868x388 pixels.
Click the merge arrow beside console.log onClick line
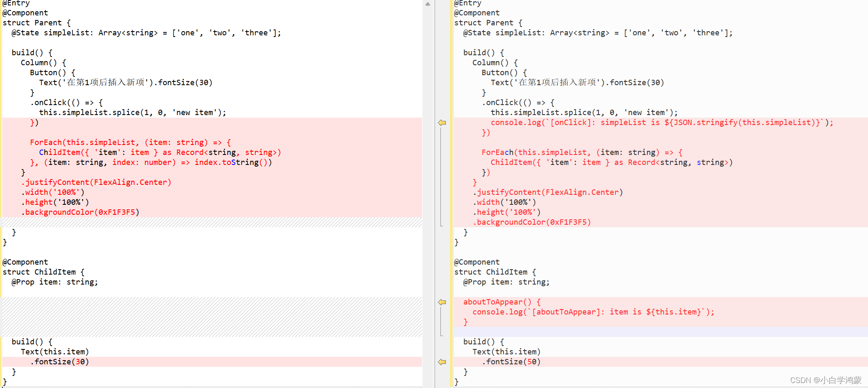point(442,123)
